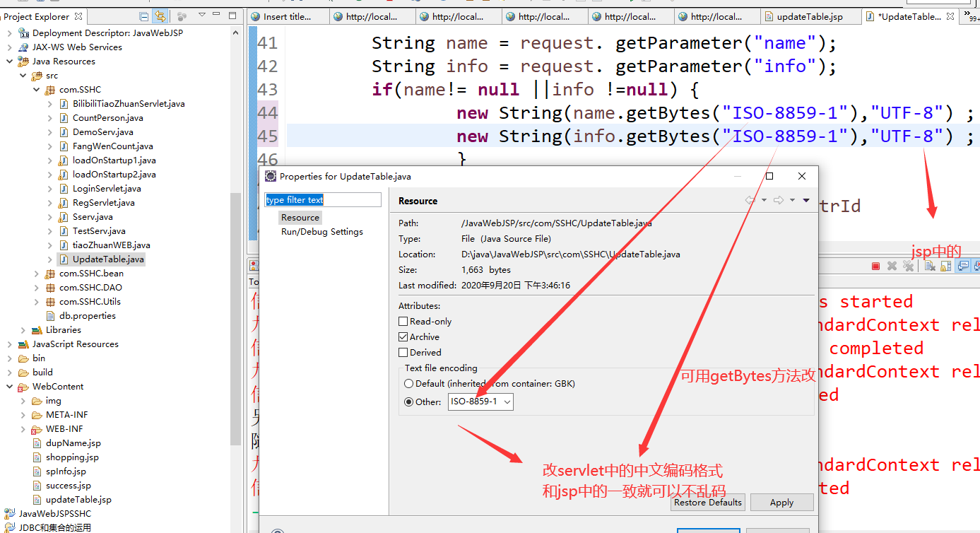Remove the launch from the console

point(892,266)
